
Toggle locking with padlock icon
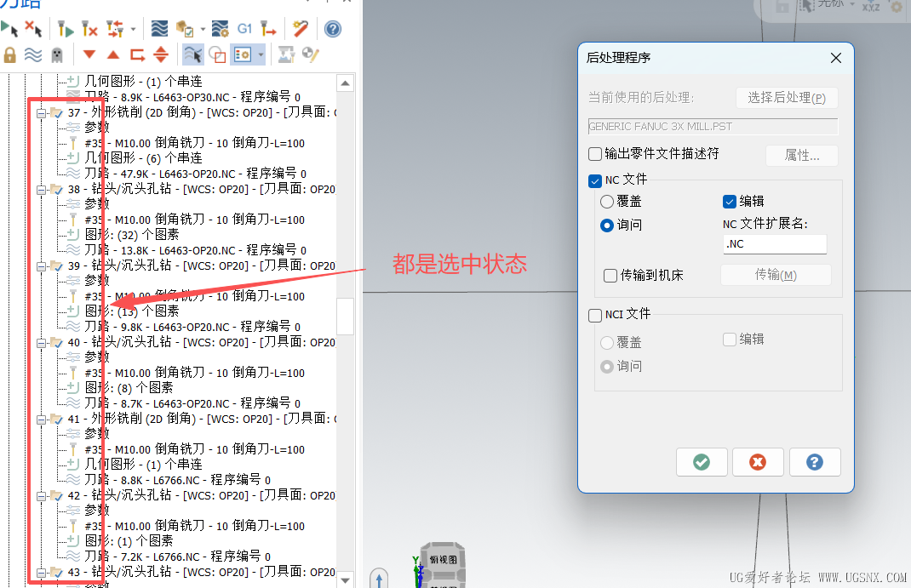(x=9, y=55)
